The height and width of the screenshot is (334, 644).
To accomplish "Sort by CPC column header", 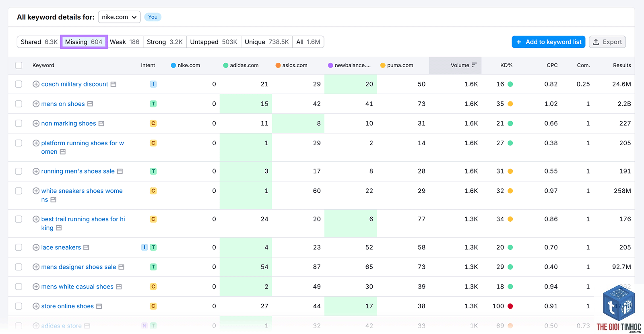I will click(552, 65).
